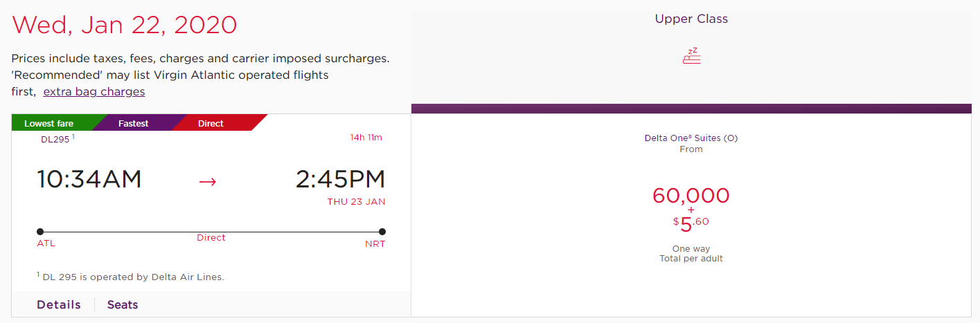Viewport: 980px width, 323px height.
Task: Click the ATL origin dot on route line
Action: point(40,232)
